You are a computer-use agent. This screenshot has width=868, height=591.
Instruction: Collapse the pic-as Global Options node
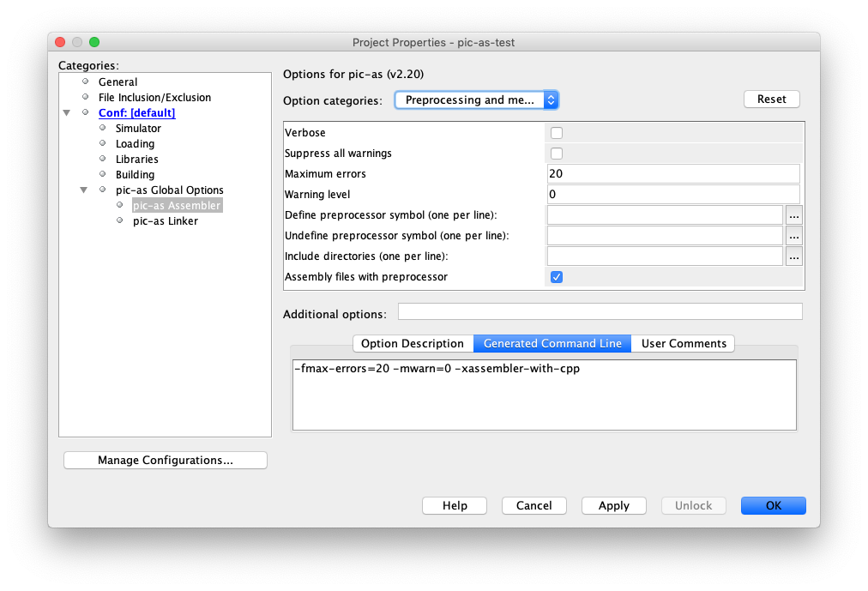[84, 190]
